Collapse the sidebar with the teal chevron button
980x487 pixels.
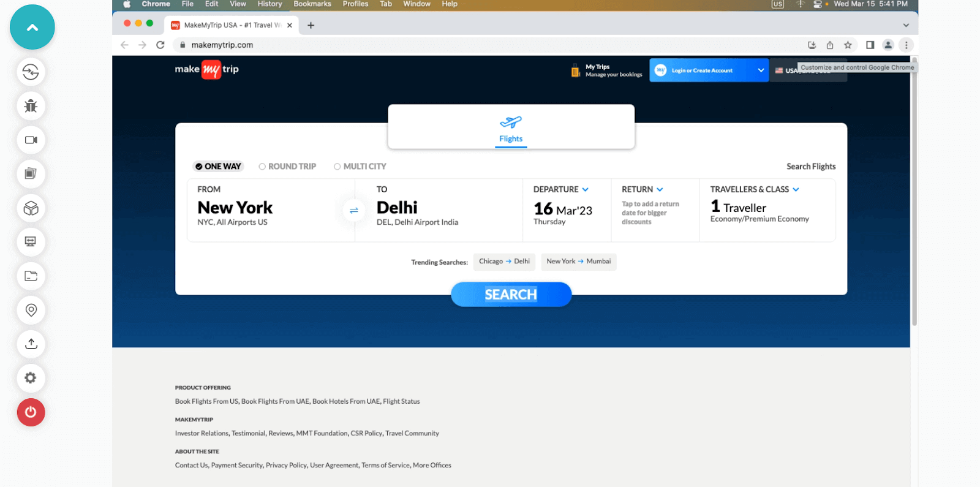(32, 27)
